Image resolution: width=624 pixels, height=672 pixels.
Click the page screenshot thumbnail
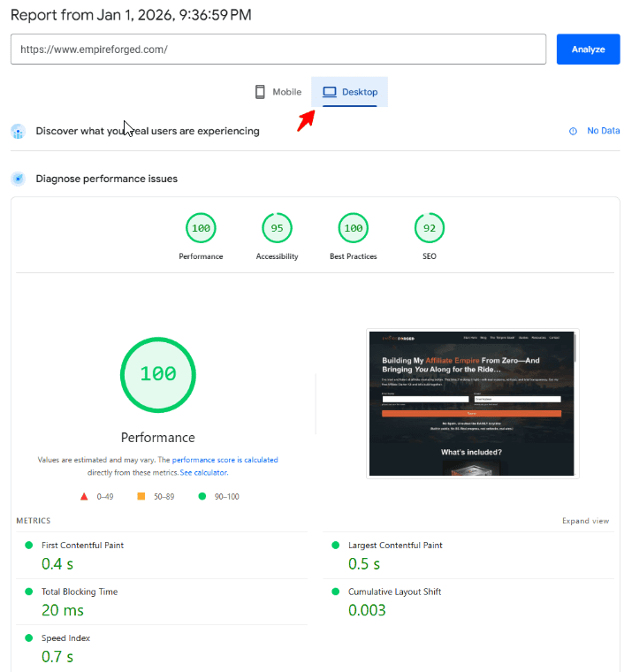pos(472,403)
